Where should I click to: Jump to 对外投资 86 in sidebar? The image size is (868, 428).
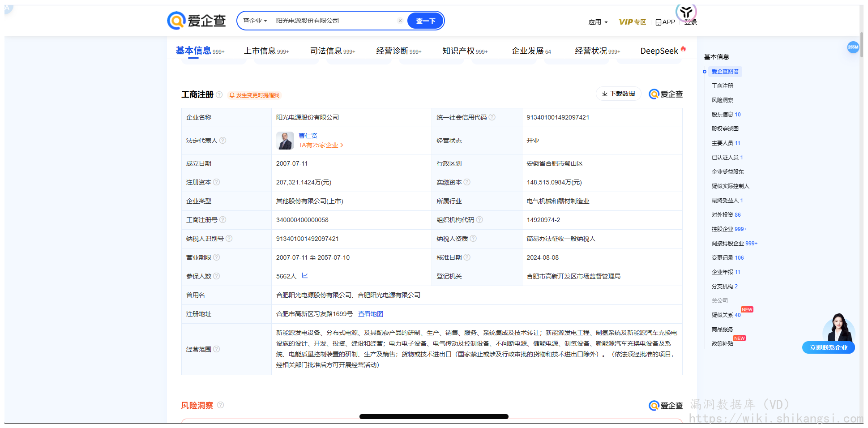point(726,214)
